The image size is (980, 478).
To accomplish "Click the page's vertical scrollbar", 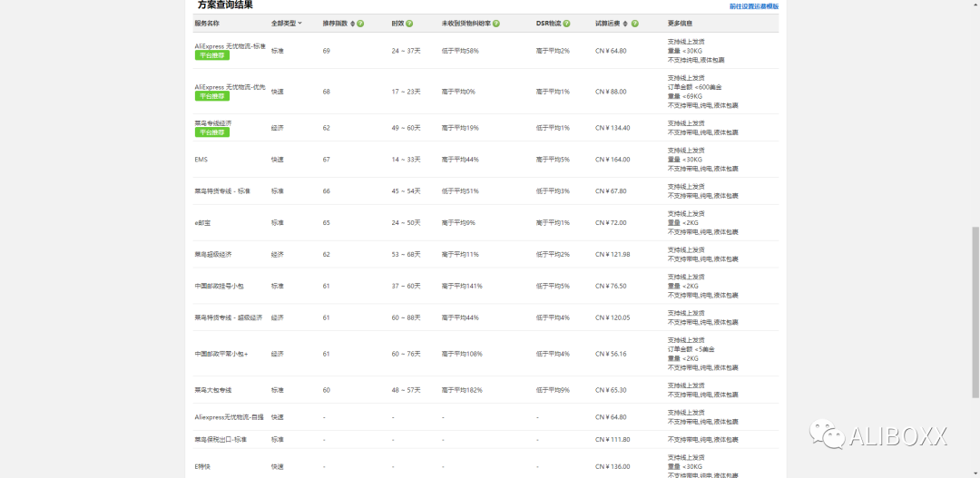I will point(975,312).
